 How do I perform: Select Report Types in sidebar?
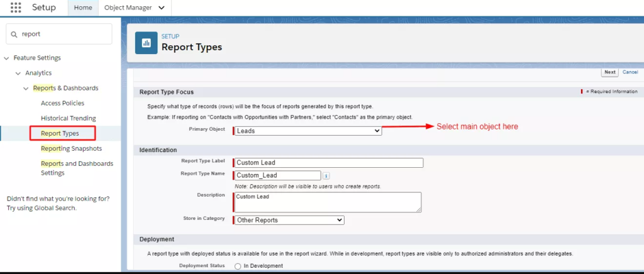pyautogui.click(x=60, y=133)
